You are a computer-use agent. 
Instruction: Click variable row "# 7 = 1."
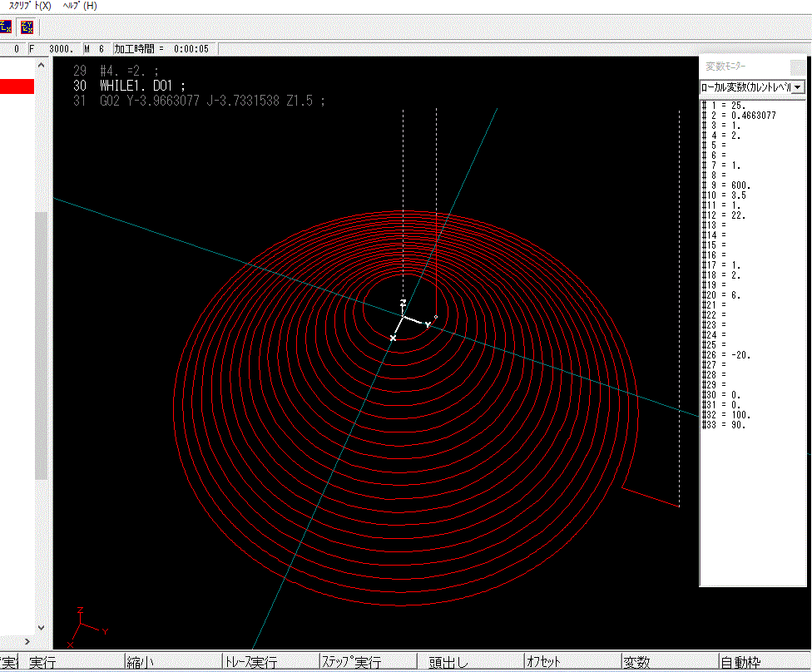point(721,166)
